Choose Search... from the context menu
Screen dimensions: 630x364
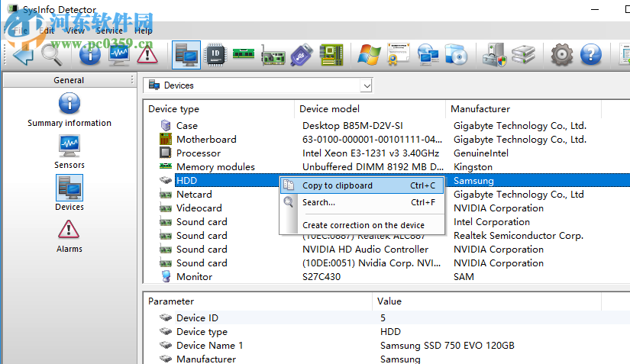pyautogui.click(x=362, y=202)
